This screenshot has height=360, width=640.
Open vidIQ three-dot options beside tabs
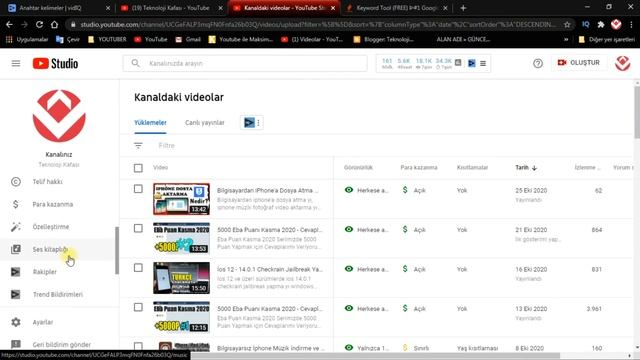click(x=258, y=122)
